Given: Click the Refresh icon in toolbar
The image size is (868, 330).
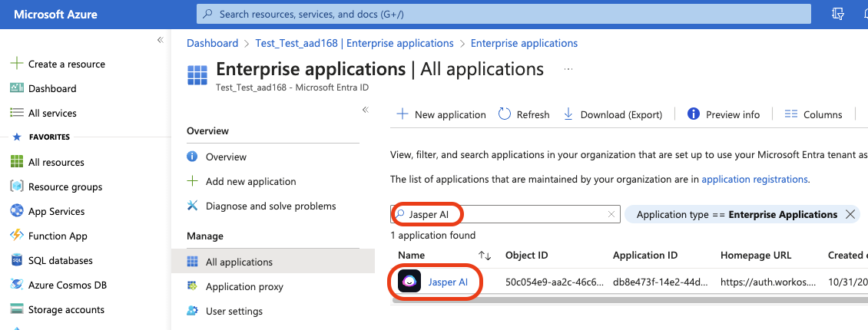Looking at the screenshot, I should (x=505, y=114).
